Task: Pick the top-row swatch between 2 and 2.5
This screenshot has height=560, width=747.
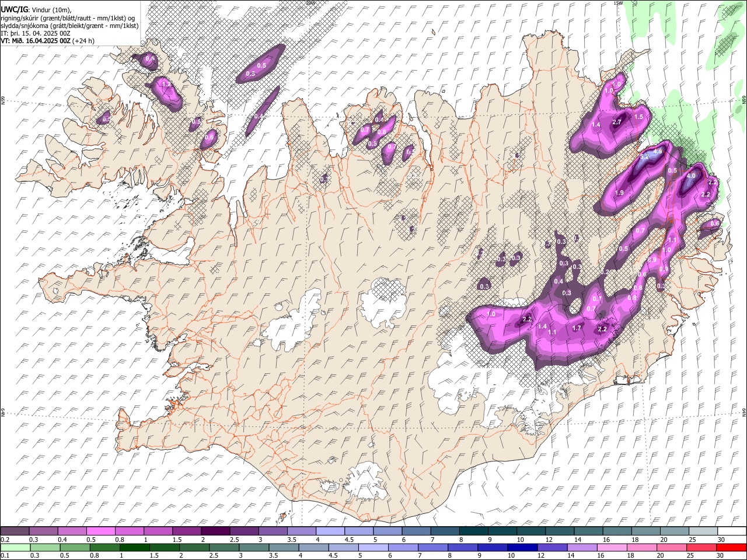Action: [x=215, y=531]
